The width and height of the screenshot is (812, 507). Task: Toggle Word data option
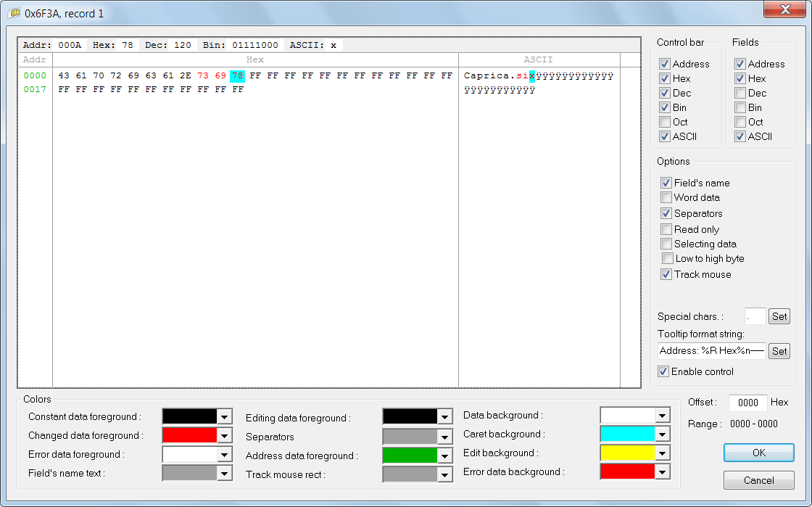pyautogui.click(x=666, y=197)
